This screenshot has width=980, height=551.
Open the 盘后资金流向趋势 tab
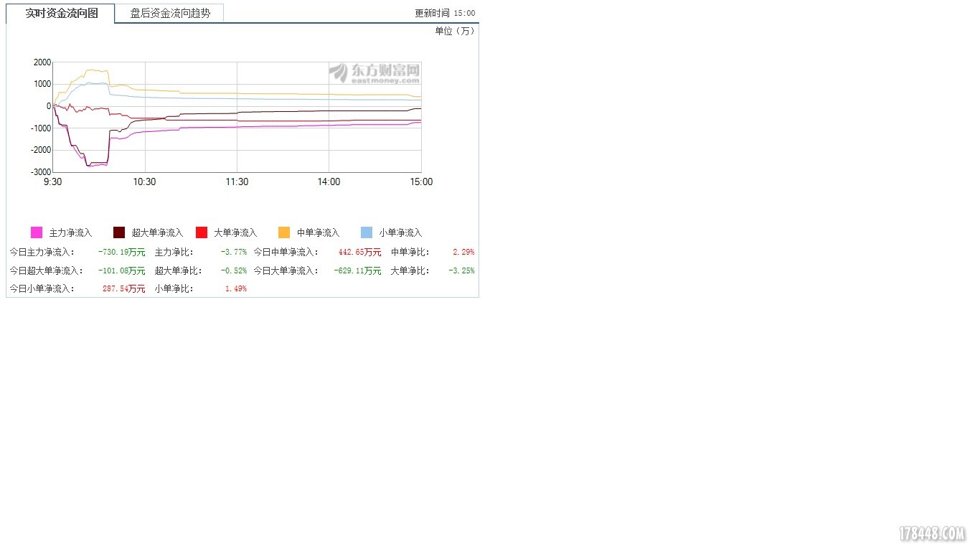click(170, 13)
